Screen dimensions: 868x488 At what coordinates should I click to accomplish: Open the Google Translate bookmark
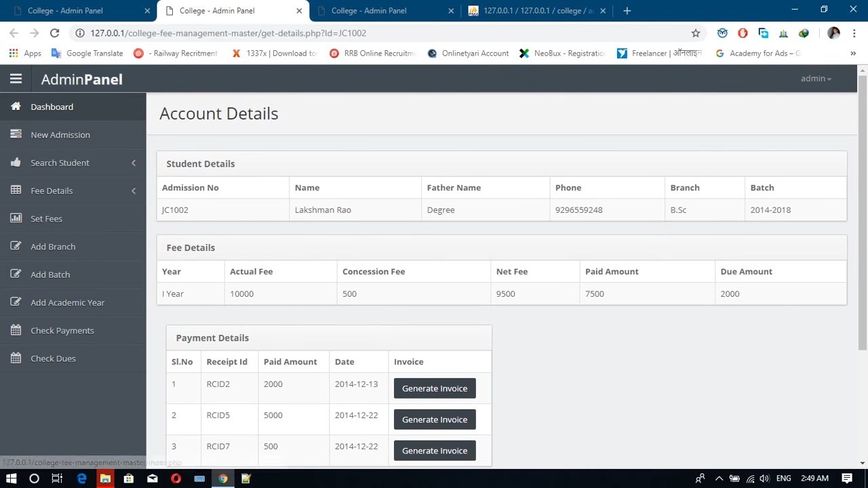[87, 53]
